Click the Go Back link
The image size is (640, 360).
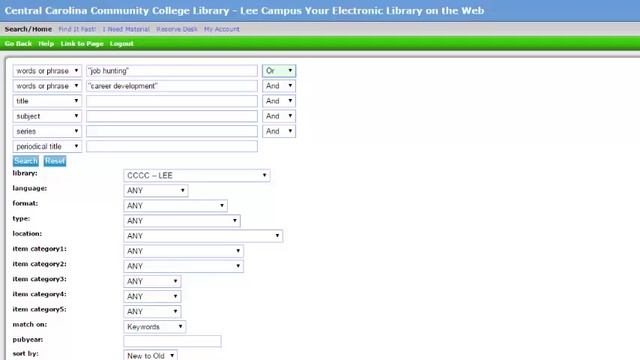coord(18,44)
